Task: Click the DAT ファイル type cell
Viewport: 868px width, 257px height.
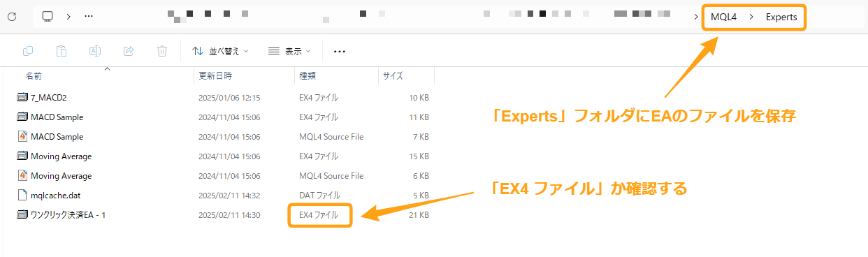Action: pos(319,196)
